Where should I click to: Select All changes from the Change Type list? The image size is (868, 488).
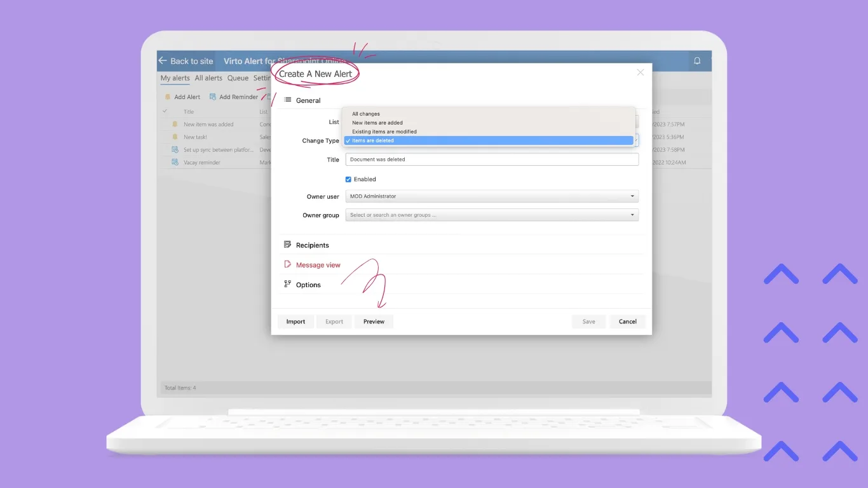click(x=365, y=114)
